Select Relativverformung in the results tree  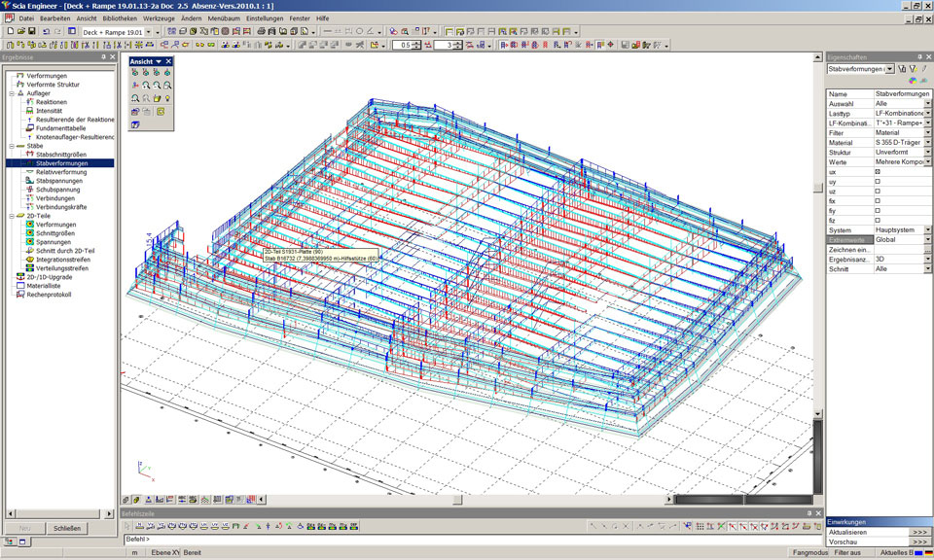point(62,172)
